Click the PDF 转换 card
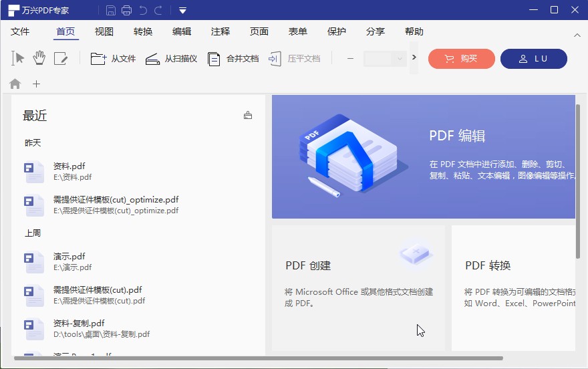Viewport: 588px width, 369px height. [x=513, y=288]
